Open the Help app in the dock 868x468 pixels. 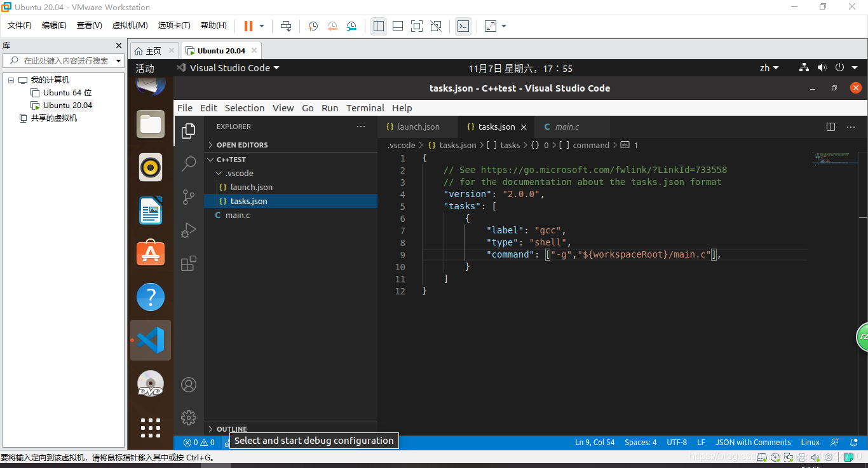[x=151, y=297]
